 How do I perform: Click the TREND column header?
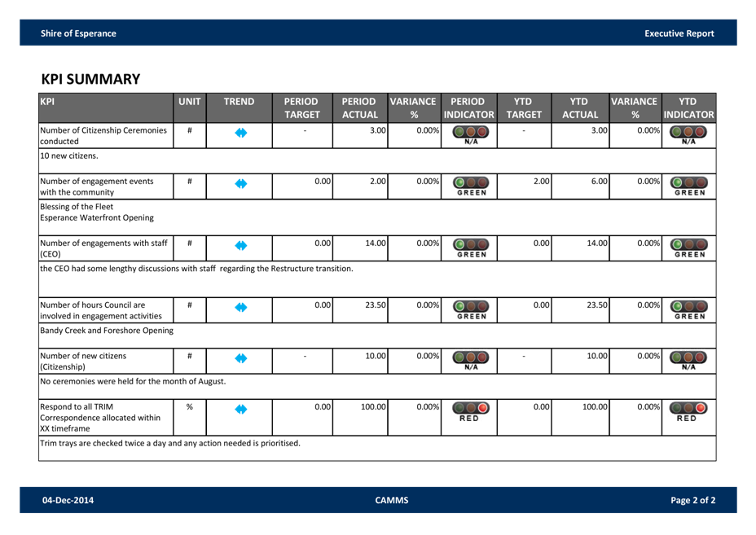(x=240, y=102)
